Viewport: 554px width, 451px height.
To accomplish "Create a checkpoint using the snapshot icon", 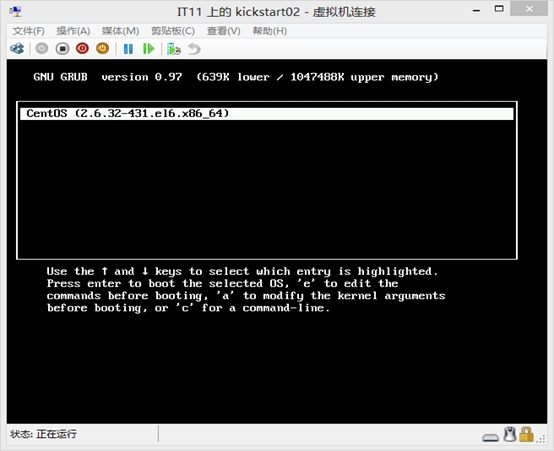I will tap(174, 49).
